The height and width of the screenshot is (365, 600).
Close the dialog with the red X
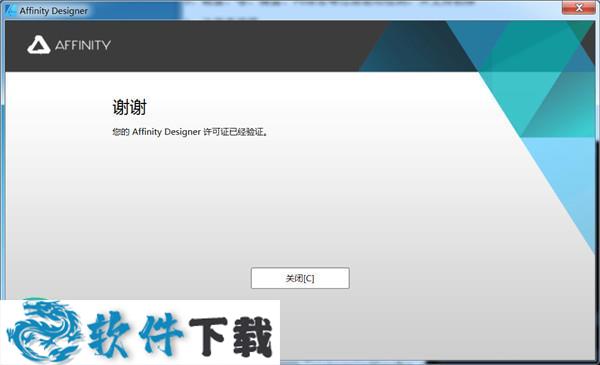(579, 8)
